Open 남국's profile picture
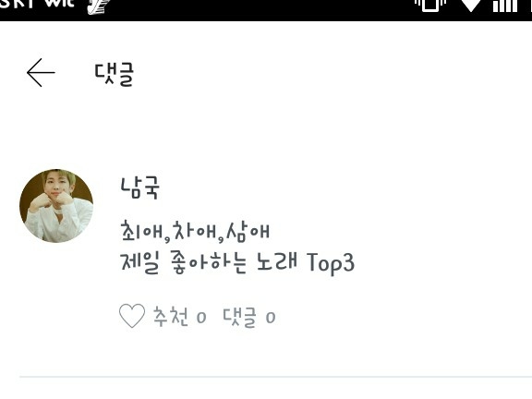Screen dimensions: 532x399 click(x=56, y=206)
